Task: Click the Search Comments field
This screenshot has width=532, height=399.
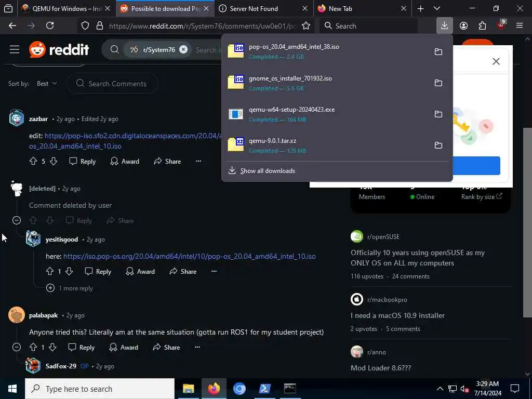Action: pos(112,84)
